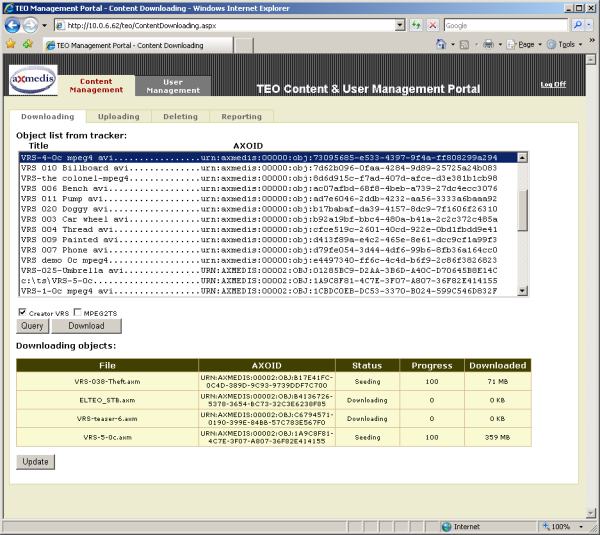This screenshot has width=600, height=535.
Task: Expand the toolbar overflow chevron
Action: 592,40
